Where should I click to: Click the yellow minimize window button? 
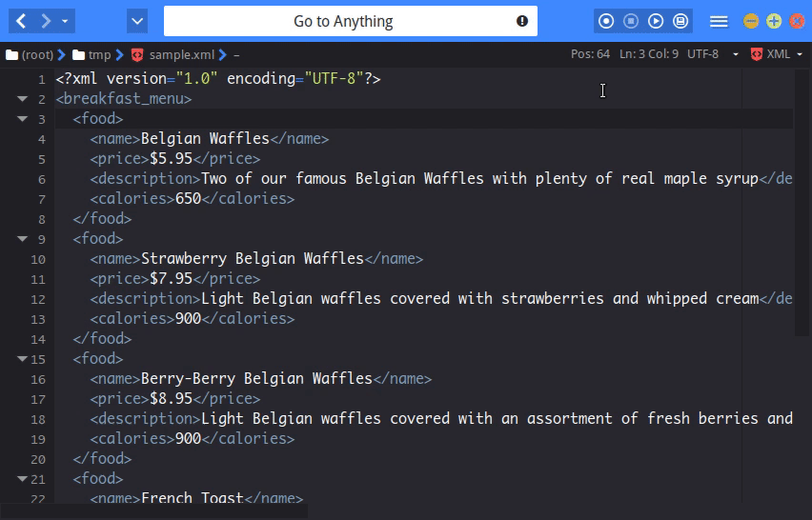point(751,21)
